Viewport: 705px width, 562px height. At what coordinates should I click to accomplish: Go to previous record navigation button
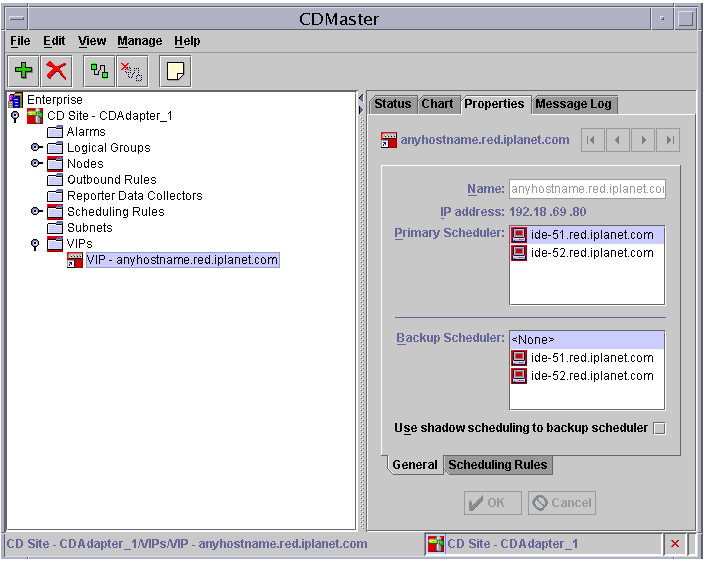pyautogui.click(x=618, y=140)
